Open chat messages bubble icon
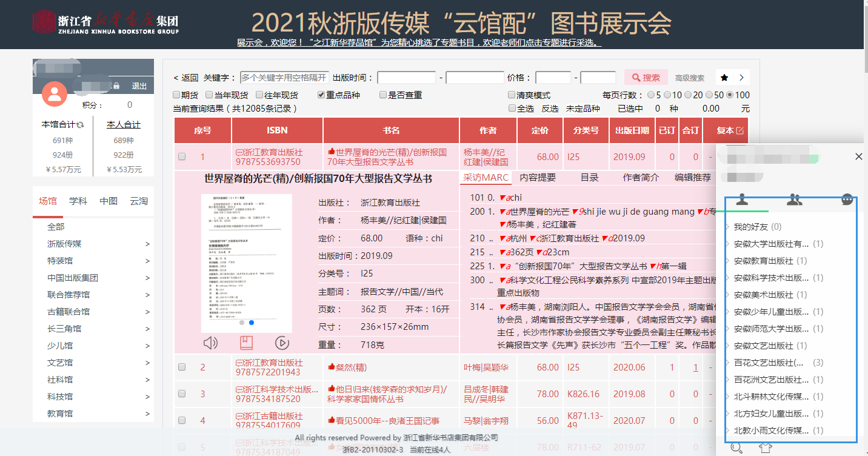The width and height of the screenshot is (868, 456). click(847, 200)
